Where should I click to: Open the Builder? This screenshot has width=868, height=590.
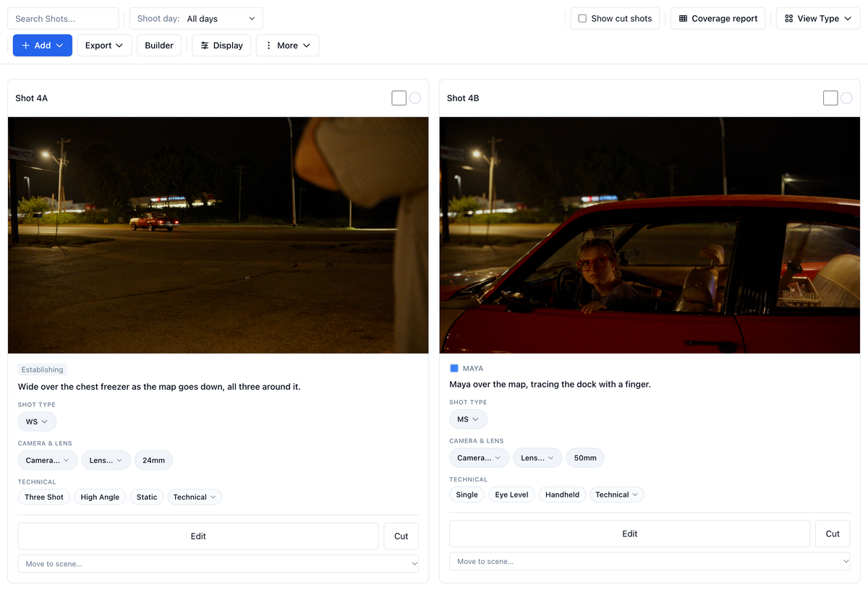click(x=159, y=46)
